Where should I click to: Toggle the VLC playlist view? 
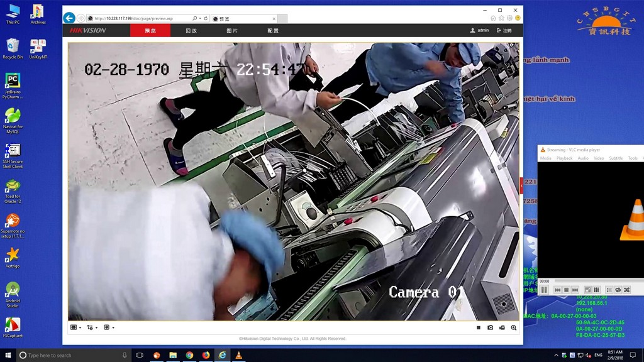coord(609,290)
